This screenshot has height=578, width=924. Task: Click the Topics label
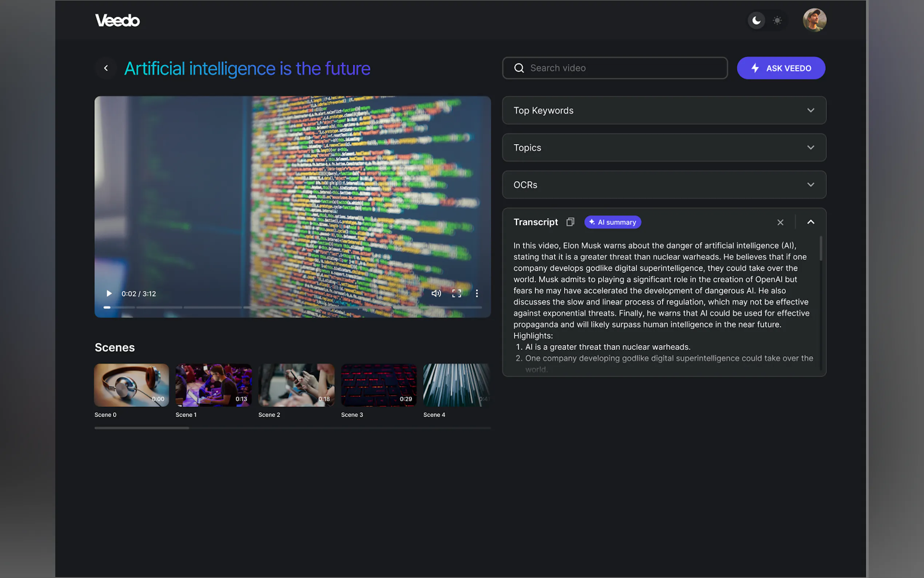(527, 147)
